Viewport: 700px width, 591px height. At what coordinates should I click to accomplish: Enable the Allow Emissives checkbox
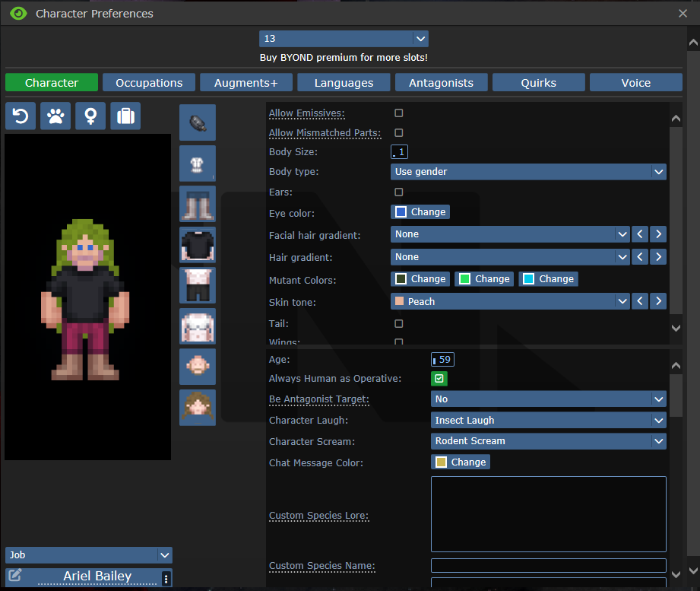click(399, 113)
